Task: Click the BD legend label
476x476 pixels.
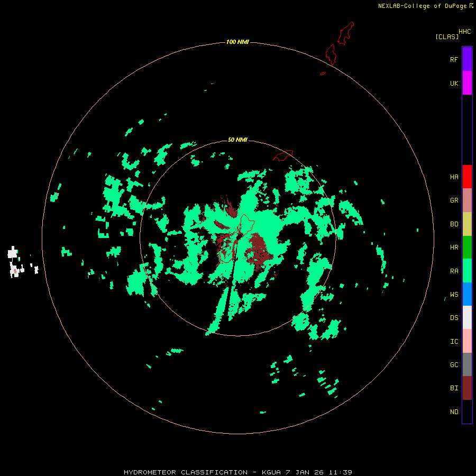Action: (x=454, y=224)
